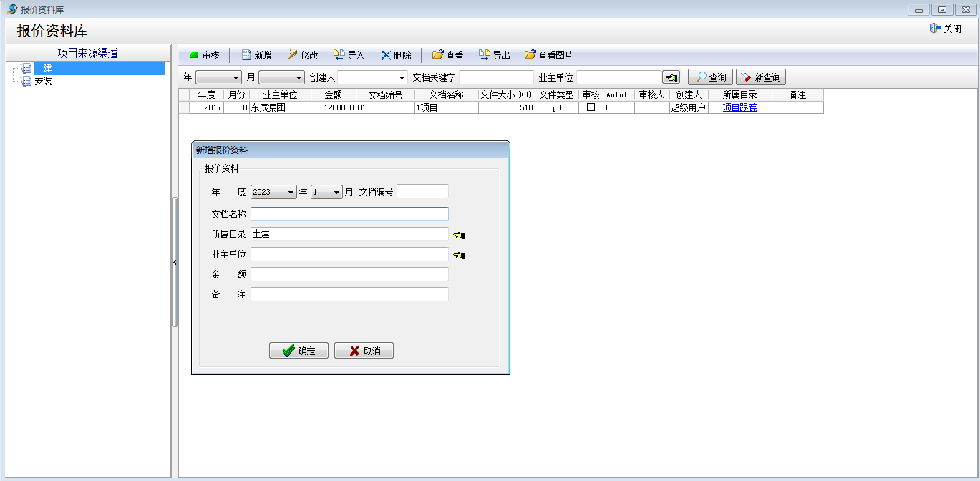Click the 导出 (export) toolbar icon
980x481 pixels.
pyautogui.click(x=484, y=55)
